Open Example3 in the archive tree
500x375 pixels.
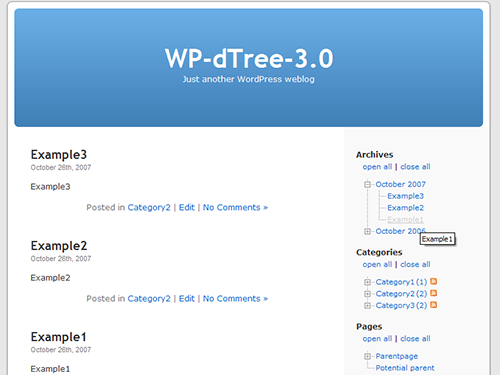pyautogui.click(x=405, y=196)
